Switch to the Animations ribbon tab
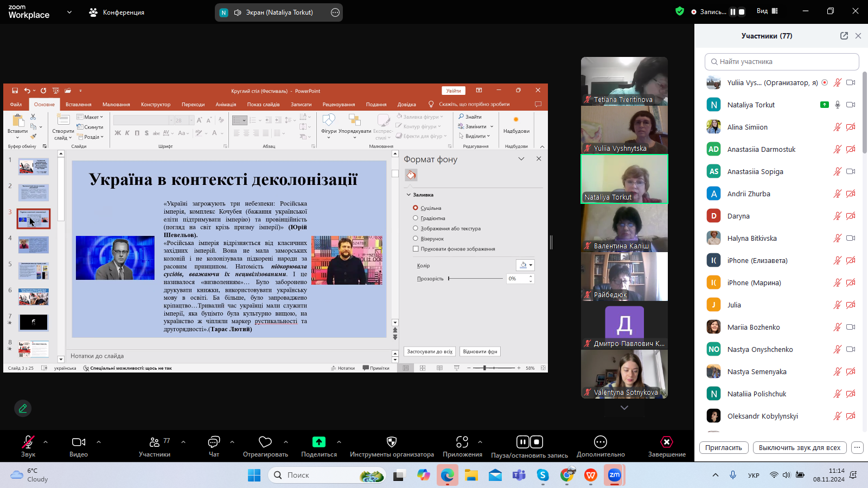This screenshot has width=868, height=488. 226,105
